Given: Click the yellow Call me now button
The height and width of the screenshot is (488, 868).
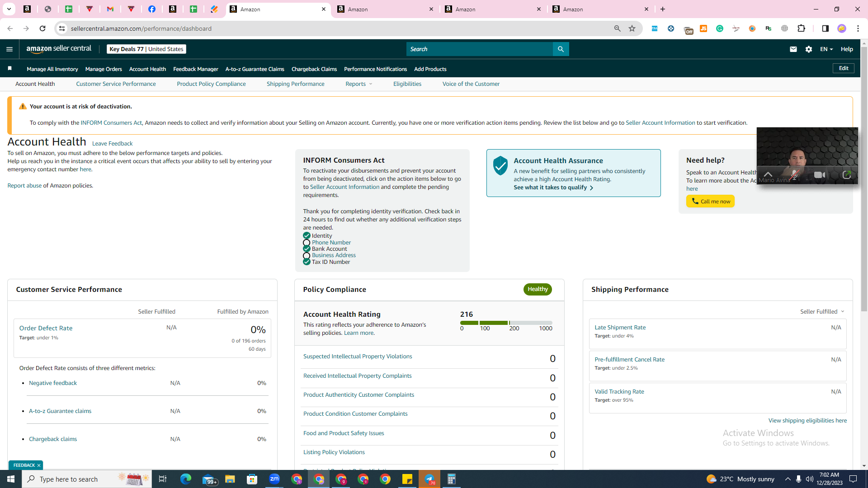Looking at the screenshot, I should [x=710, y=202].
